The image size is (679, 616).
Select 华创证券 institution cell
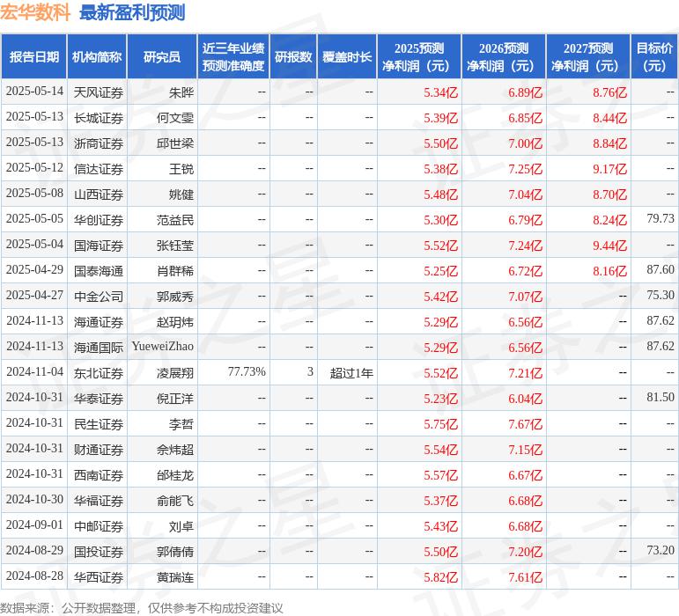[99, 220]
